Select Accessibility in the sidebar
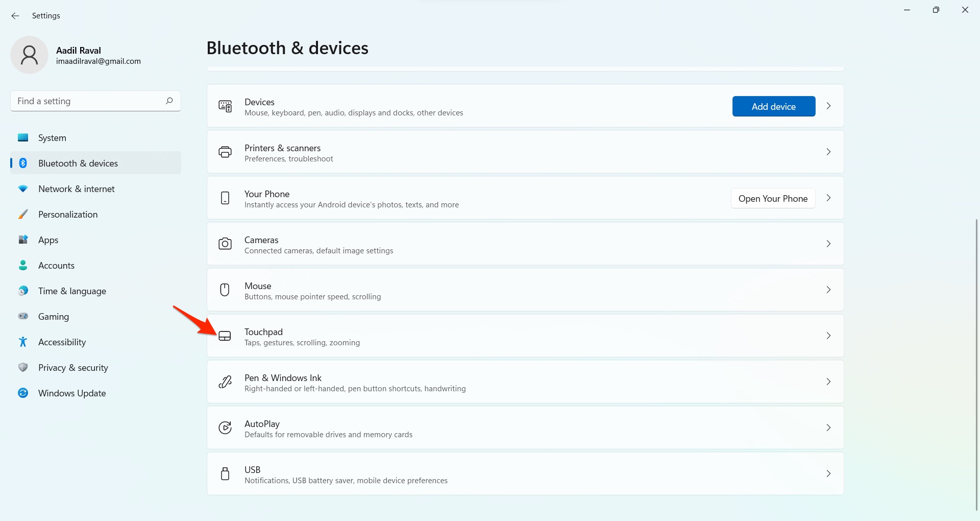 [x=62, y=342]
